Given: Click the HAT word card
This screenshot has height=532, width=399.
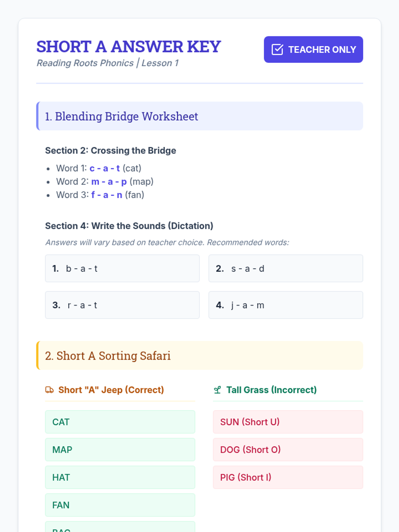Looking at the screenshot, I should [120, 477].
